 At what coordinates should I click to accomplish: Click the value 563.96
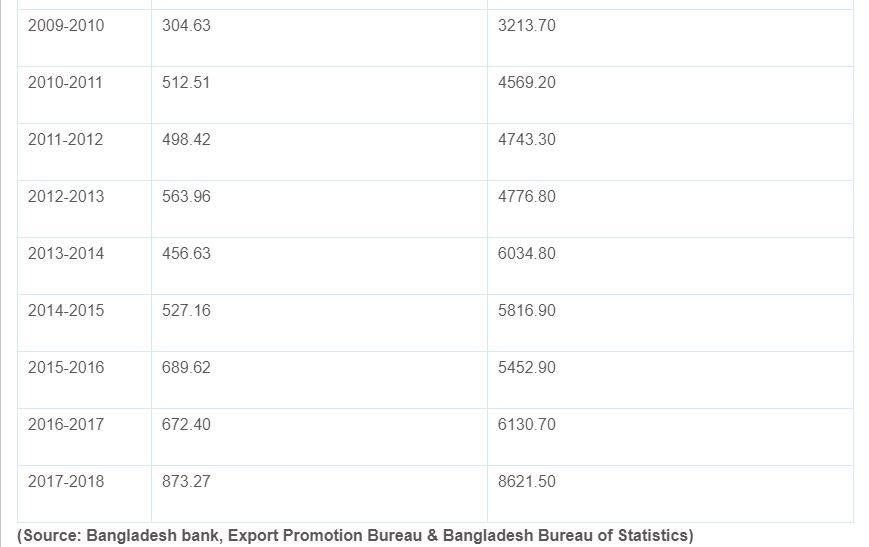[186, 196]
